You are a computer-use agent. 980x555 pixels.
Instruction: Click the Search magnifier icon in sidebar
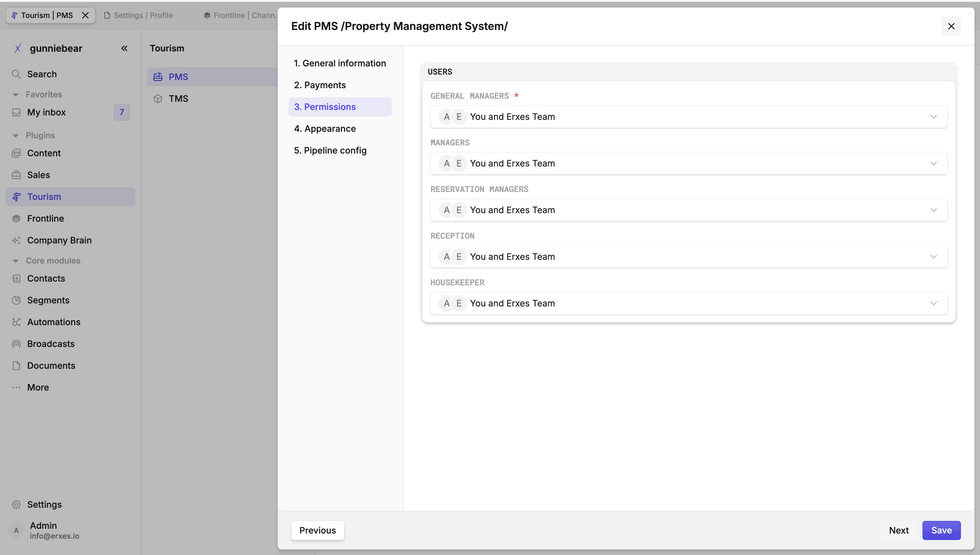[16, 74]
